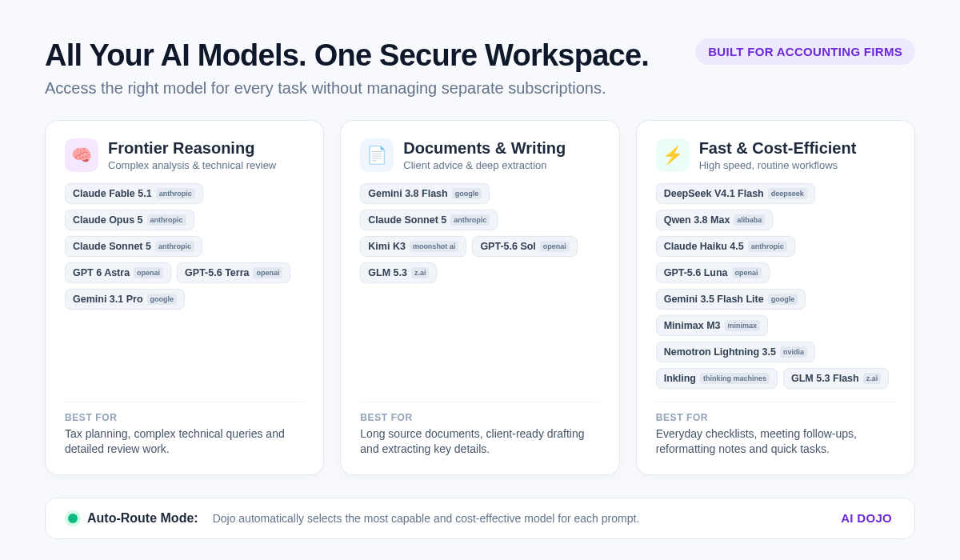Screen dimensions: 960x560
Task: Click the main headline about One Secure Workspace
Action: pos(346,55)
